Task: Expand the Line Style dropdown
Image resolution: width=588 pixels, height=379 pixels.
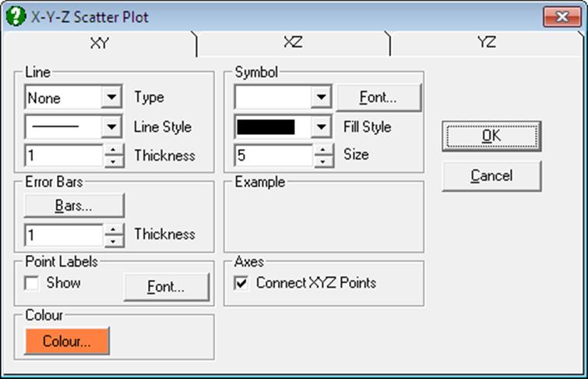Action: (111, 126)
